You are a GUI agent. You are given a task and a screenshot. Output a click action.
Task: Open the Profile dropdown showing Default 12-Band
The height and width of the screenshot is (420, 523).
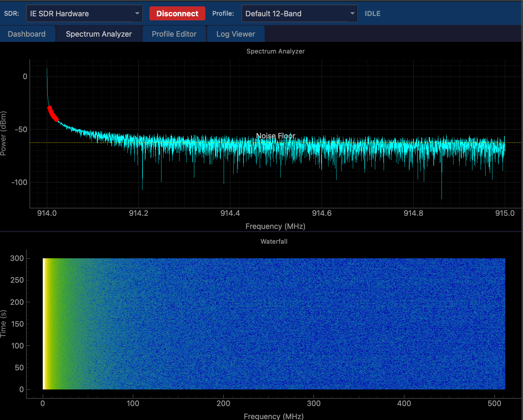tap(299, 13)
